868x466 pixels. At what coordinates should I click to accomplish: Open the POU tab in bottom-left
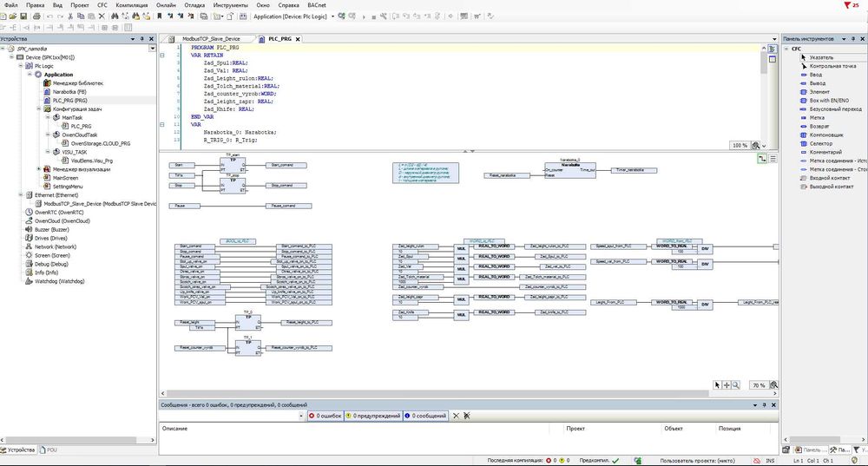tap(51, 450)
